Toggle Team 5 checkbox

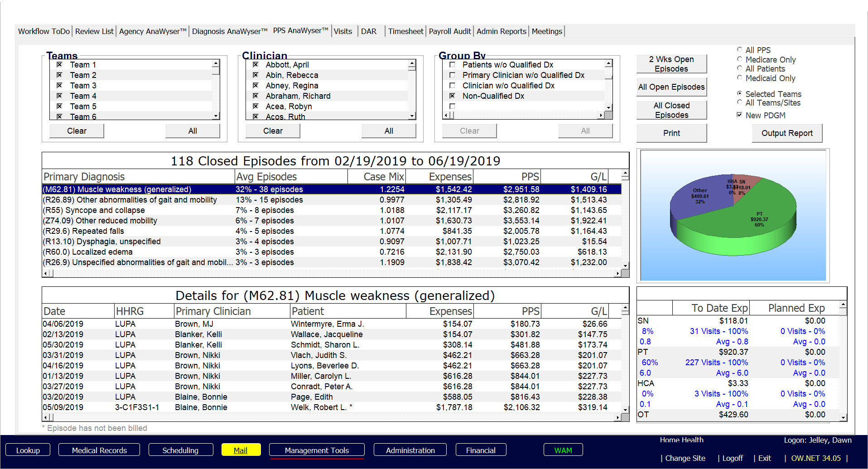click(59, 106)
